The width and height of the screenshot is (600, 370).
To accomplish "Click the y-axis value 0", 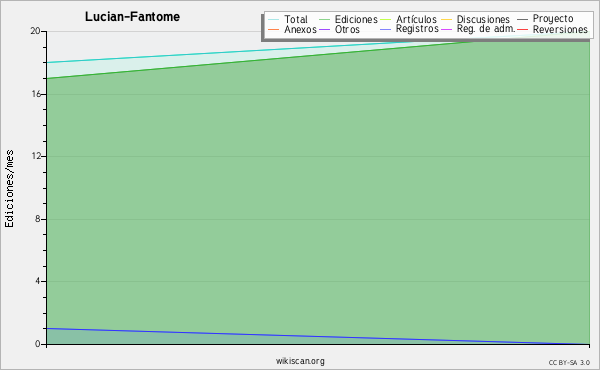I will pyautogui.click(x=38, y=344).
